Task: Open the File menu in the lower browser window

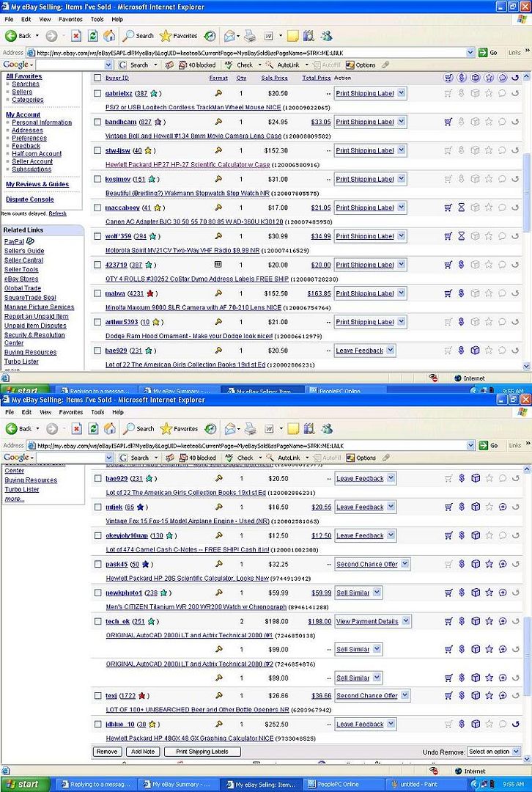Action: tap(10, 412)
